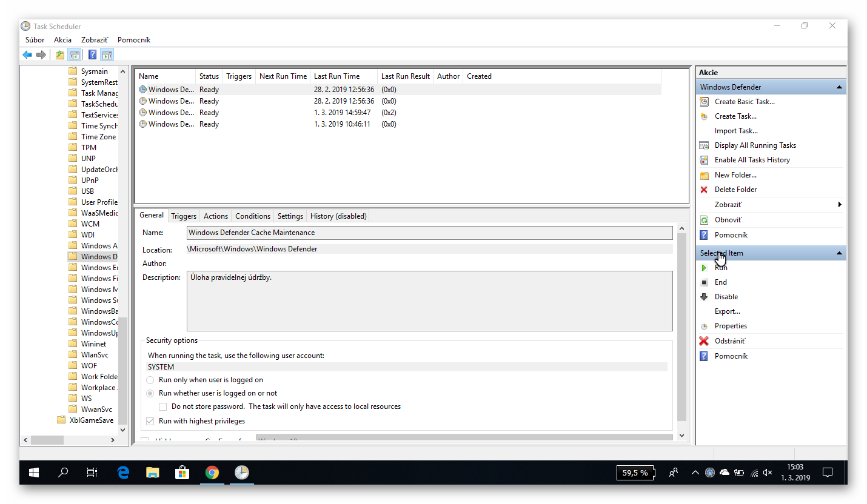Viewport: 867px width, 504px height.
Task: Click the Enable All Tasks History icon
Action: coord(704,160)
